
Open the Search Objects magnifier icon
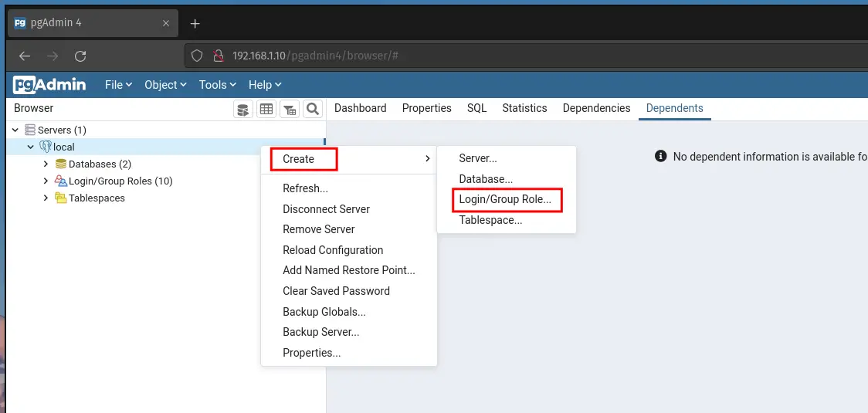[313, 109]
